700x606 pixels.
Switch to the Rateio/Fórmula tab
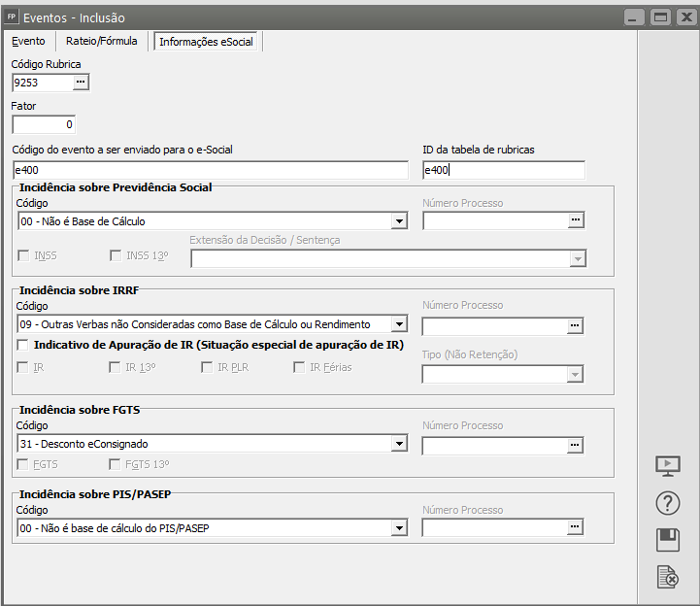click(102, 41)
